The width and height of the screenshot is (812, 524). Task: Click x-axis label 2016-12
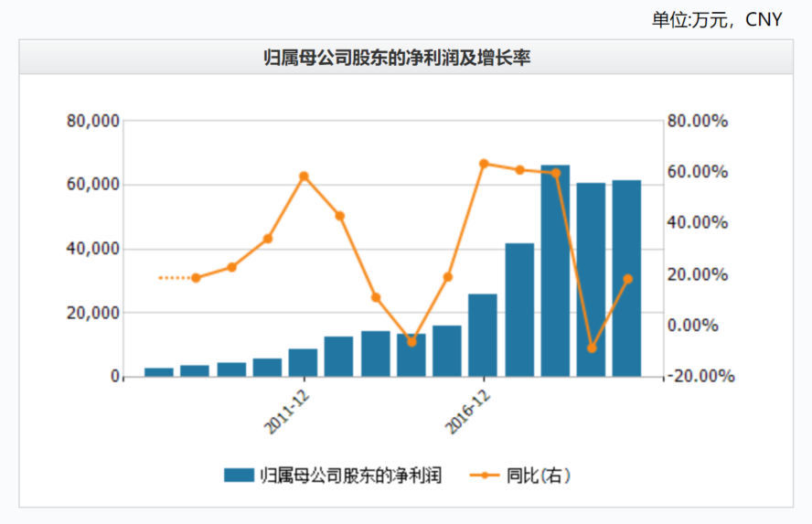pyautogui.click(x=467, y=412)
